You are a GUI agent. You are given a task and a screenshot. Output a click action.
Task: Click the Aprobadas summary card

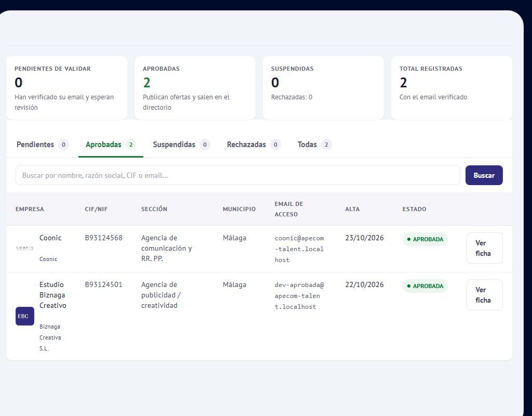click(x=195, y=87)
